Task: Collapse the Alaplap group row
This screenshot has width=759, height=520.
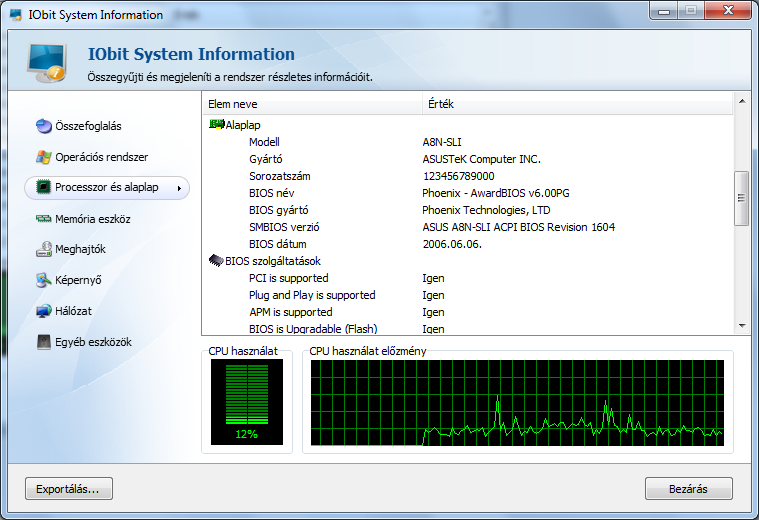Action: [x=467, y=125]
